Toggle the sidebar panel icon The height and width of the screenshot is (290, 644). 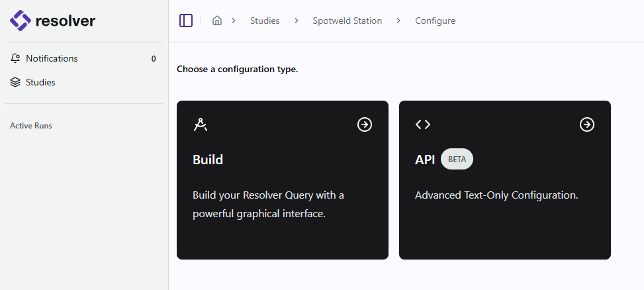[186, 21]
